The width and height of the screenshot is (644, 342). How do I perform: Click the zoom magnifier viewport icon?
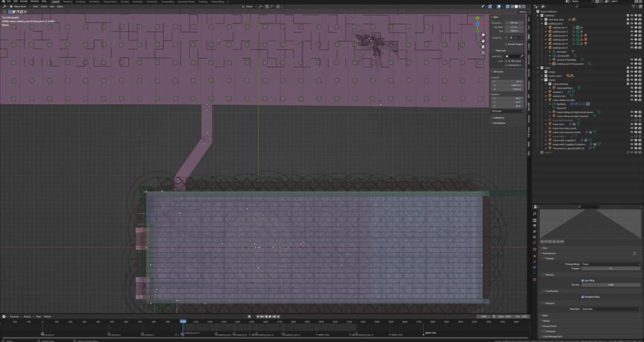(x=483, y=35)
